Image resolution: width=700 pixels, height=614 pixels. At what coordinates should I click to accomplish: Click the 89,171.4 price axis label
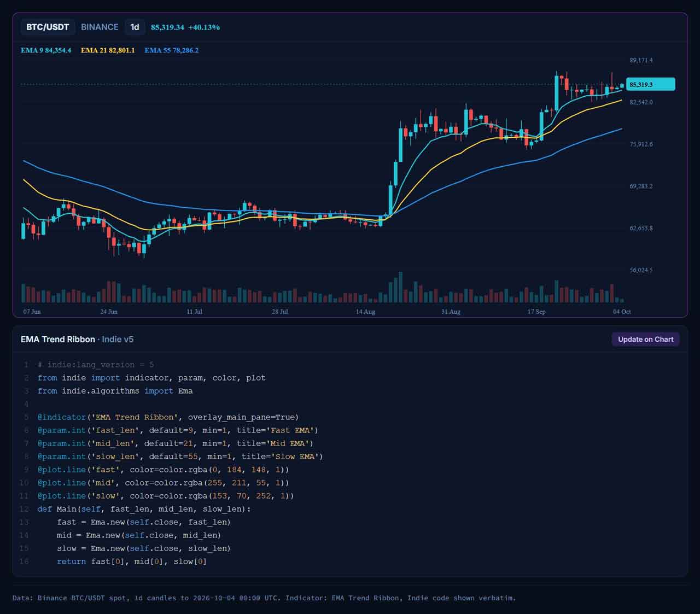click(641, 60)
